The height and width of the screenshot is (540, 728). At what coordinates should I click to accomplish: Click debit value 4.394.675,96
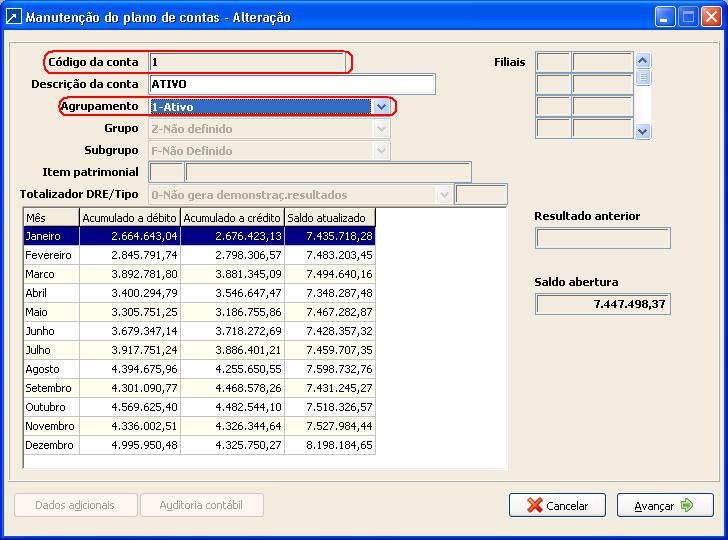(144, 369)
